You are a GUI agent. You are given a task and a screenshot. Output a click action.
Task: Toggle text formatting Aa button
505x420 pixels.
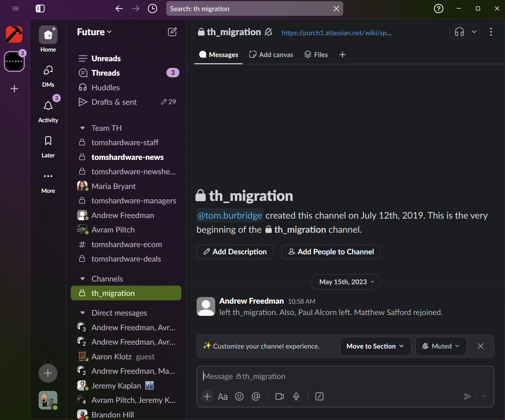coord(223,396)
